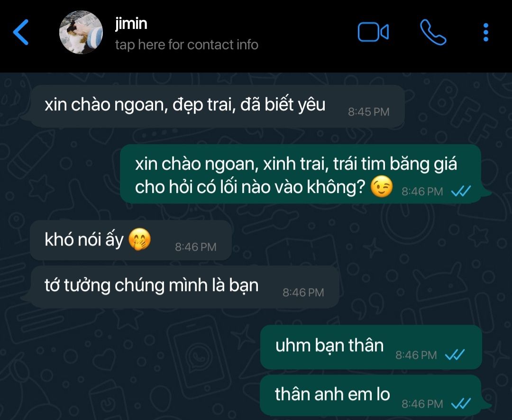Screen dimensions: 512x420
Task: Select the sent message 'uhm bạn thân'
Action: [x=371, y=347]
